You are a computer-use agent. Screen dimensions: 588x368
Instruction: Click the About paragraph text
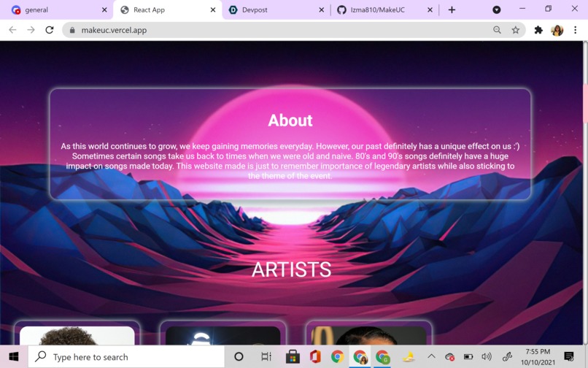coord(290,161)
